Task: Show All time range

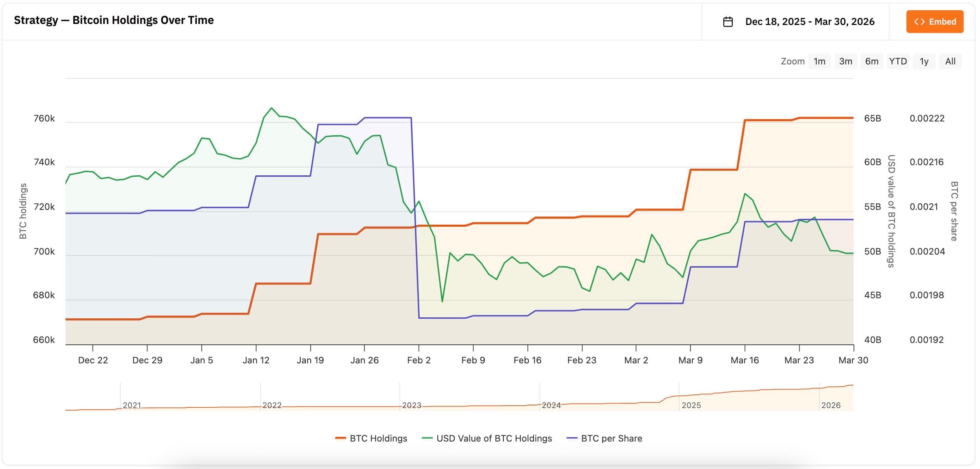Action: tap(950, 61)
